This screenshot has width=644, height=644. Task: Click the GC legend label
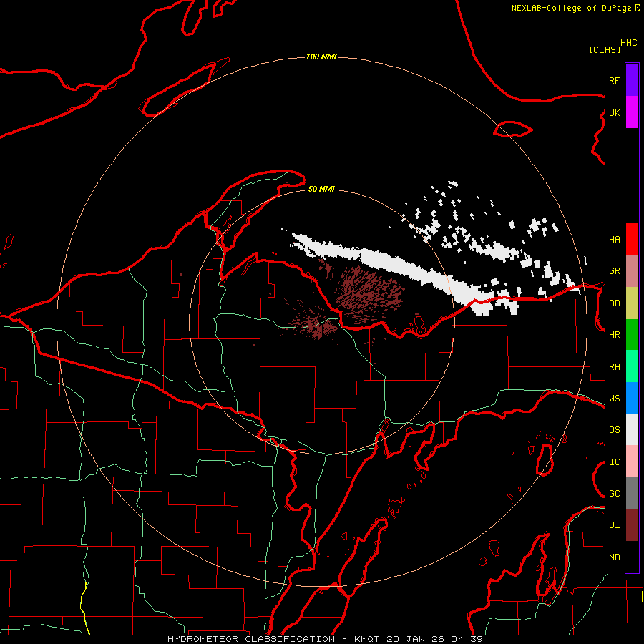coord(614,494)
